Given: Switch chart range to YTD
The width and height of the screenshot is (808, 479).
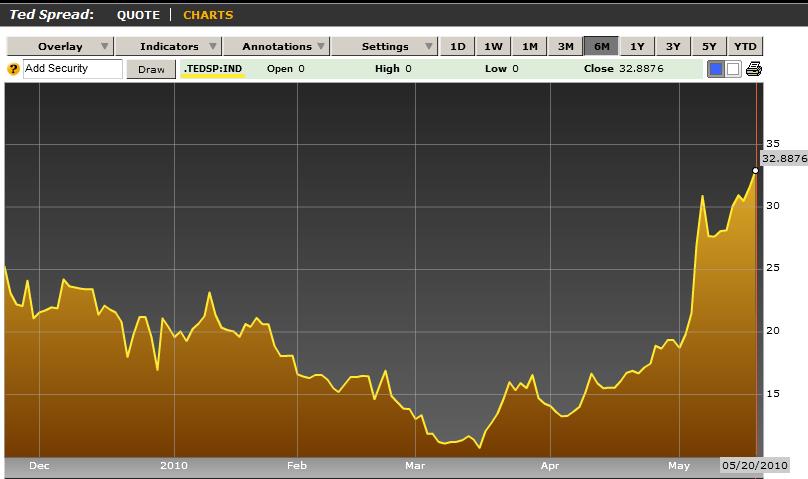Looking at the screenshot, I should [x=745, y=46].
